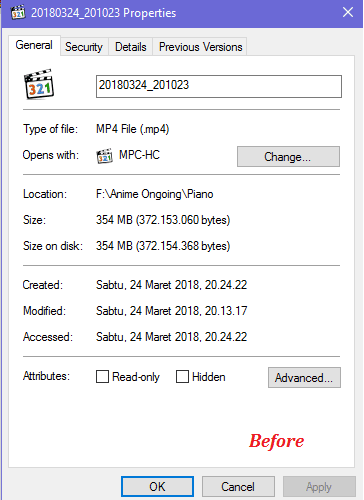Select the Previous Versions tab

point(201,47)
